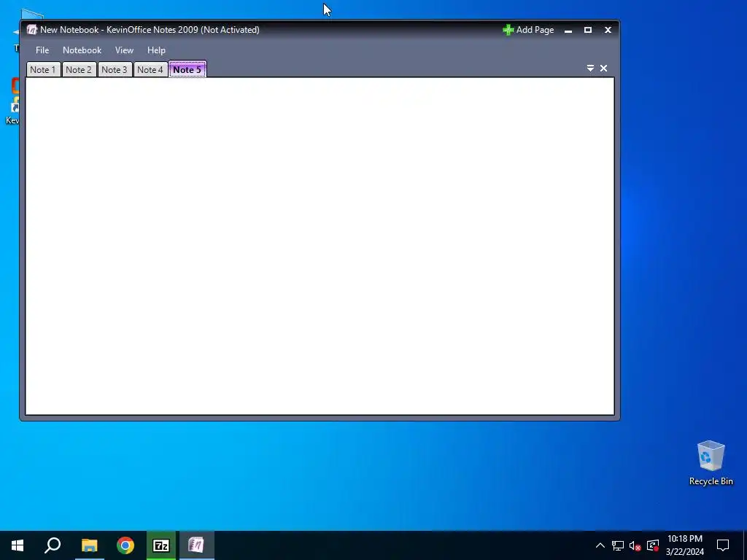Click the KevinOffice Notes taskbar icon

(196, 545)
